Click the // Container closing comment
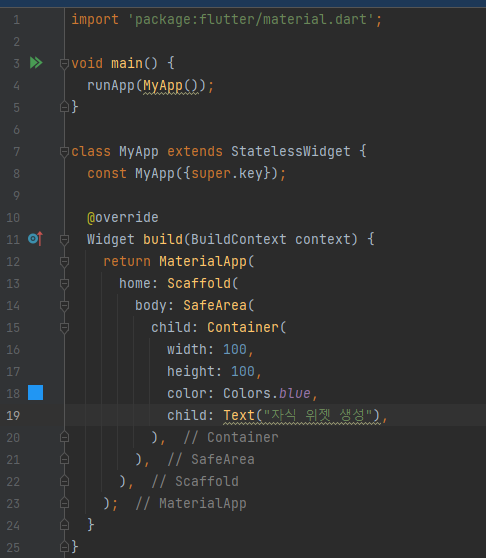486x558 pixels. (x=231, y=437)
